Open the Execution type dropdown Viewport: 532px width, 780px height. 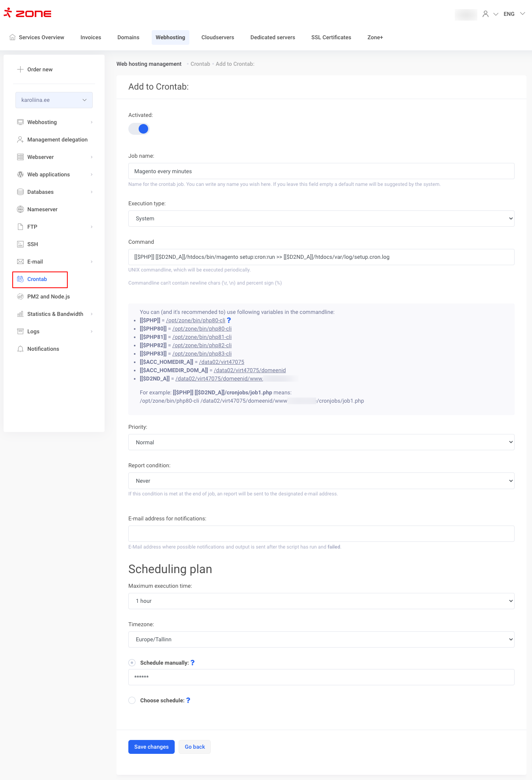coord(321,218)
